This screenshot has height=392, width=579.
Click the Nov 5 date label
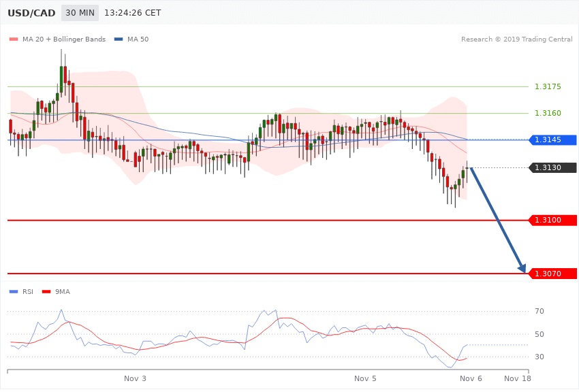point(365,378)
